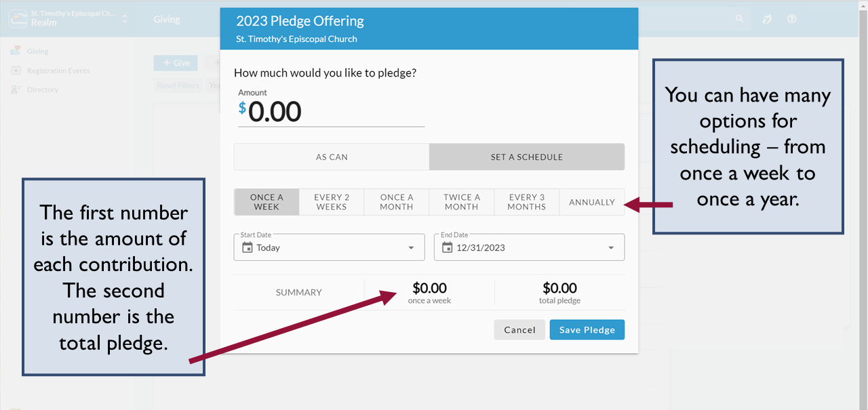Choose ONCE A WEEK frequency
This screenshot has width=868, height=410.
[267, 202]
